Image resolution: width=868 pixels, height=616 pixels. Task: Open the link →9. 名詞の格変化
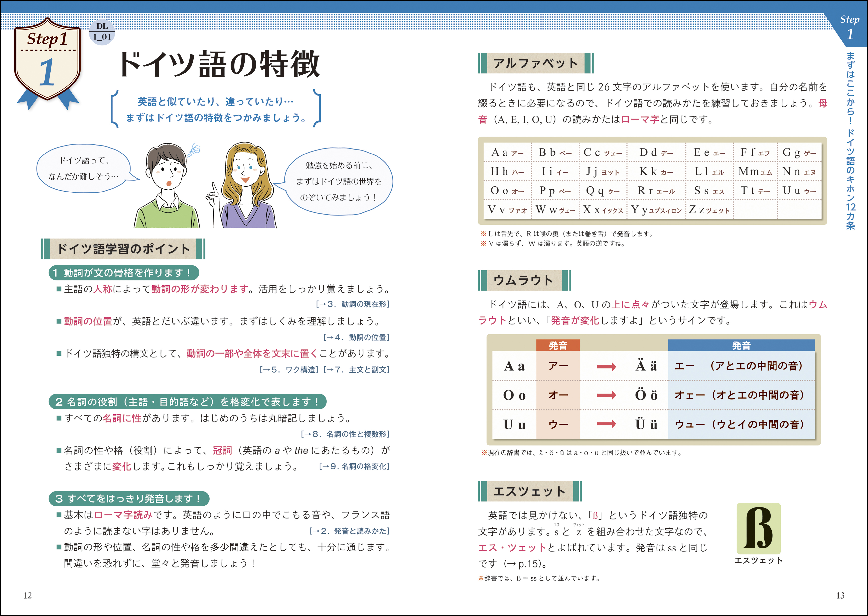354,466
